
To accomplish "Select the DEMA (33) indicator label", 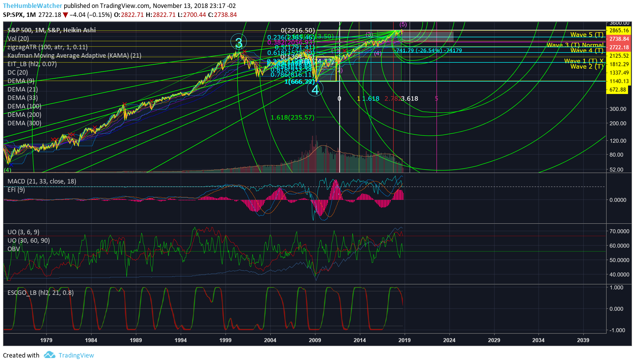I will click(x=22, y=97).
